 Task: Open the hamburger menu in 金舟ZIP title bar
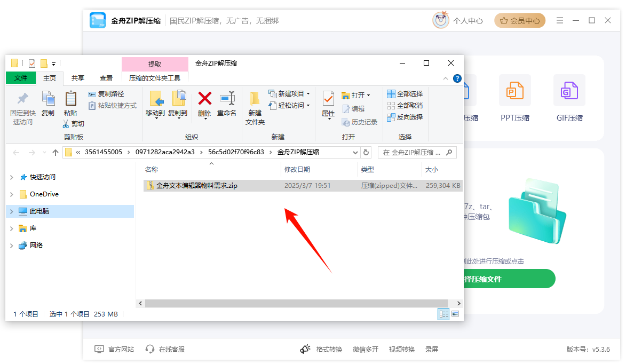pos(560,20)
